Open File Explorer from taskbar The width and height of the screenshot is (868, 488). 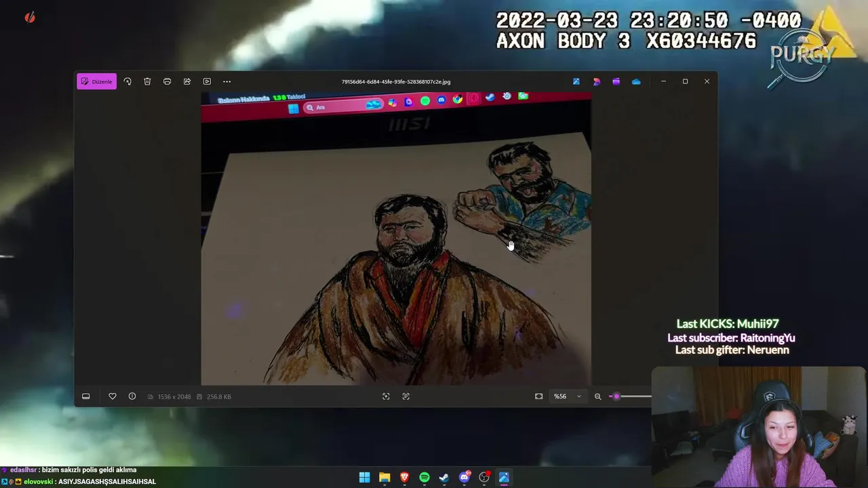[384, 477]
